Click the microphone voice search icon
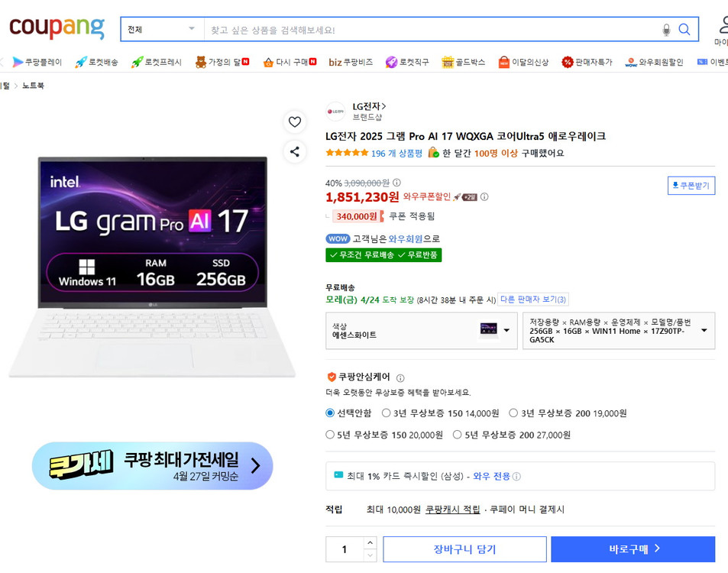728x573 pixels. pyautogui.click(x=666, y=30)
